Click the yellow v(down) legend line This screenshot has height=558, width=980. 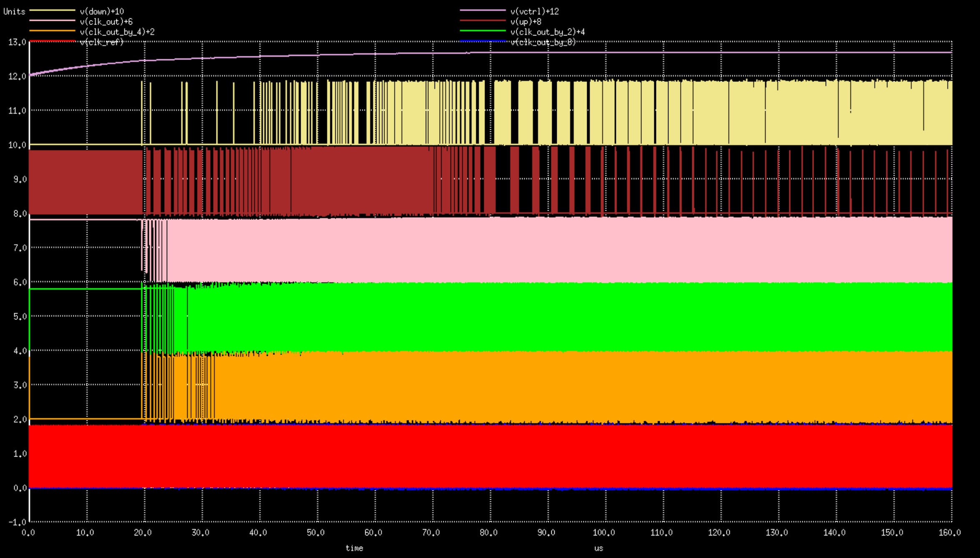pyautogui.click(x=52, y=10)
